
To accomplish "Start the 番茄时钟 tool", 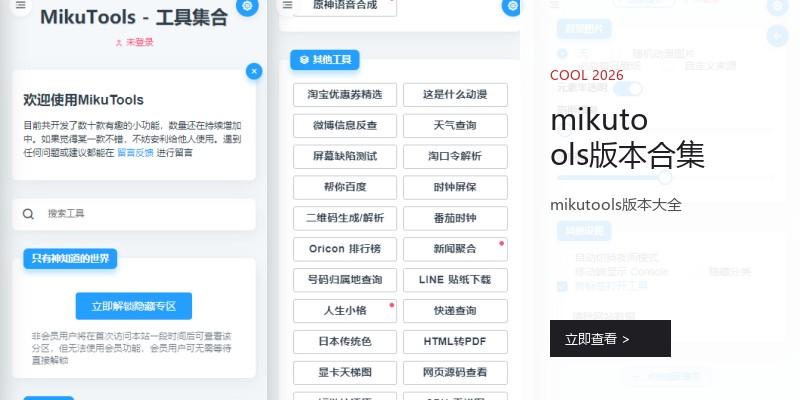I will [455, 218].
